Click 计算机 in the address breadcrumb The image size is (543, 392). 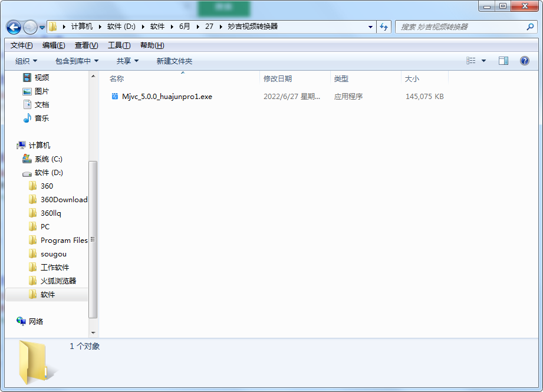pos(82,27)
